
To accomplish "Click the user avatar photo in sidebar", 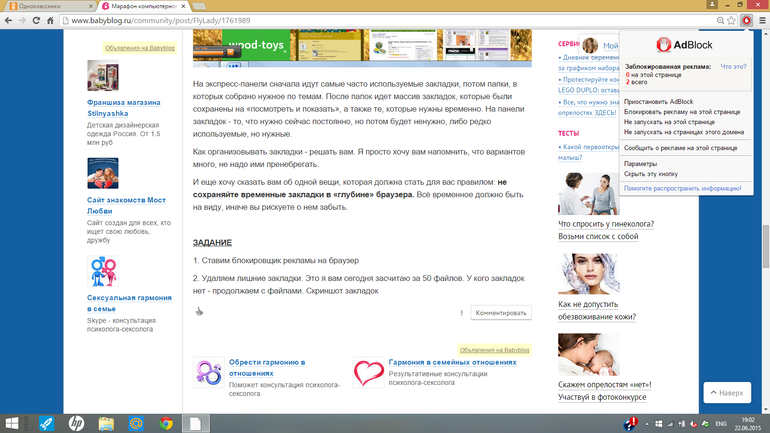I will [x=590, y=46].
